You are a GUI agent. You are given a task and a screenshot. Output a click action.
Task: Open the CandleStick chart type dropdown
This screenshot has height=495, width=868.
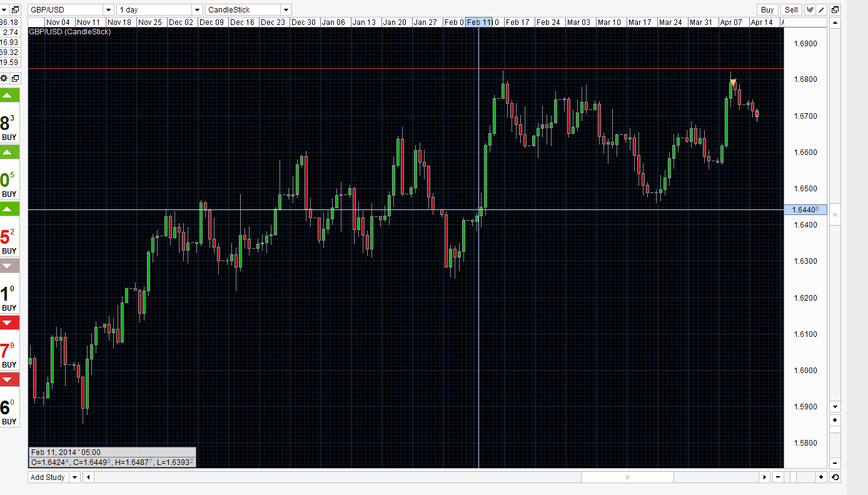tap(286, 10)
